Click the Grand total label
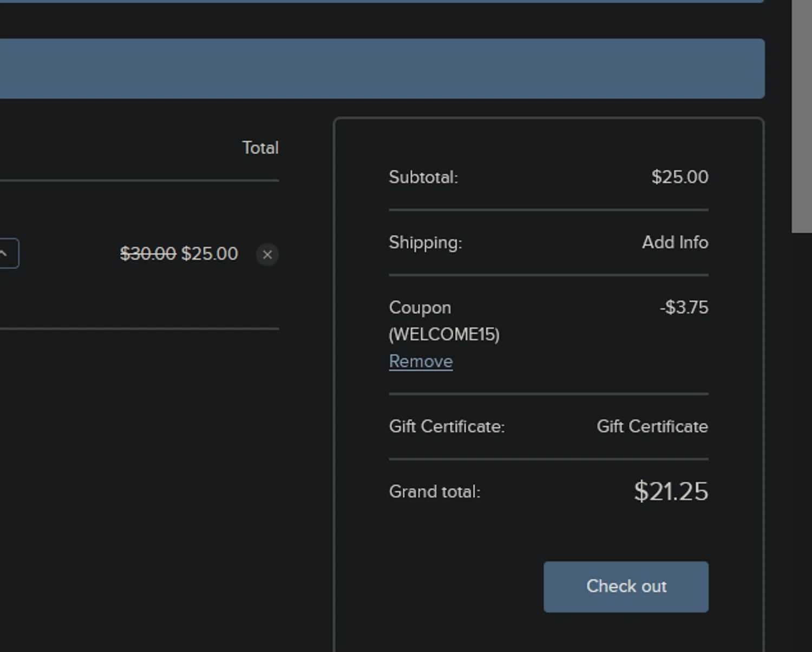Image resolution: width=812 pixels, height=652 pixels. (435, 492)
